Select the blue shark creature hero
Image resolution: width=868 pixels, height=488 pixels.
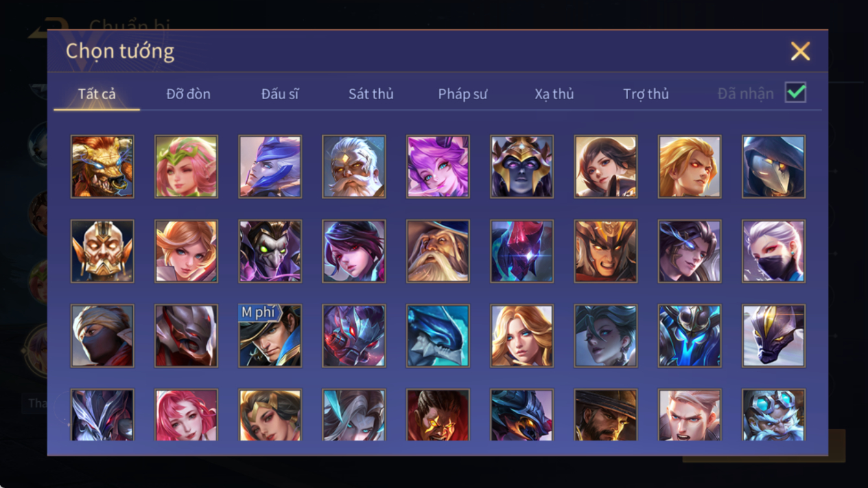[x=438, y=336]
